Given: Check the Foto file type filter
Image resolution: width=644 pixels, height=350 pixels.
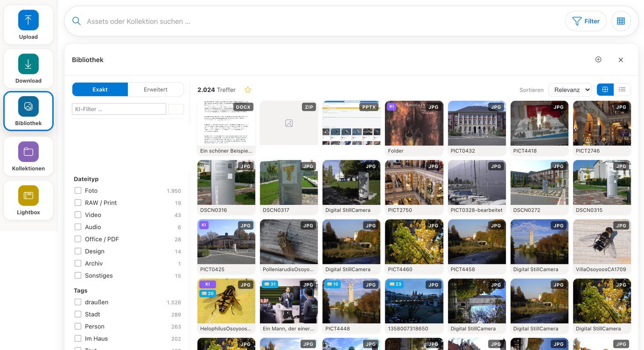Looking at the screenshot, I should click(x=78, y=191).
